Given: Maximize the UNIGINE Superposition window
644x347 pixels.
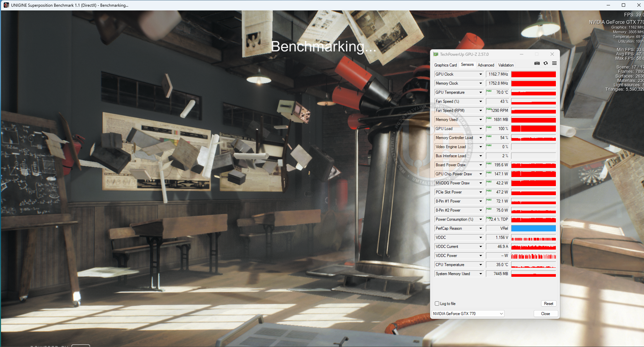Looking at the screenshot, I should point(623,5).
